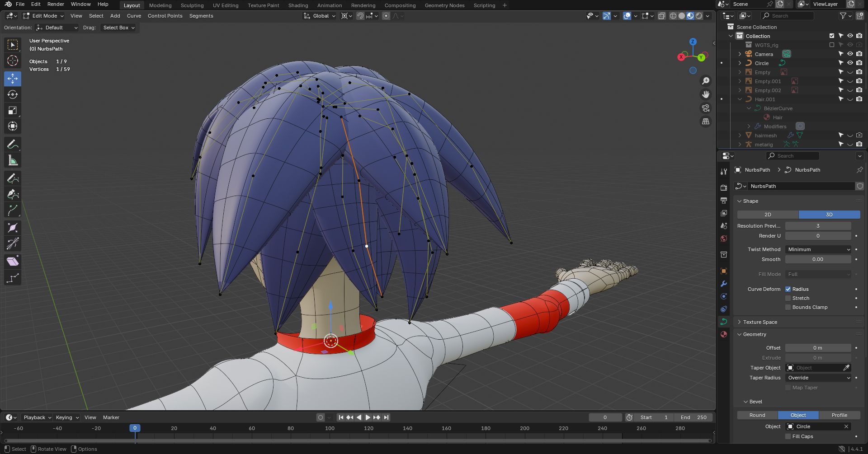This screenshot has height=454, width=868.
Task: Open the Twist Method dropdown
Action: coord(818,249)
